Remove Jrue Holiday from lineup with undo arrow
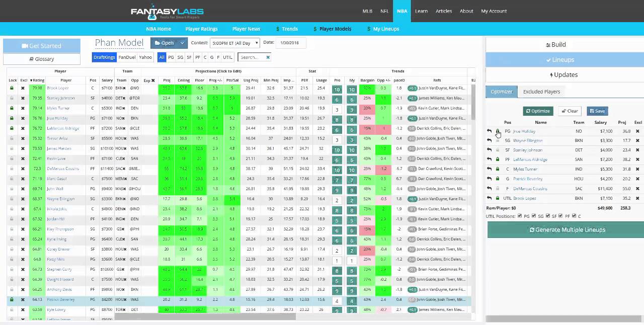 click(x=489, y=131)
